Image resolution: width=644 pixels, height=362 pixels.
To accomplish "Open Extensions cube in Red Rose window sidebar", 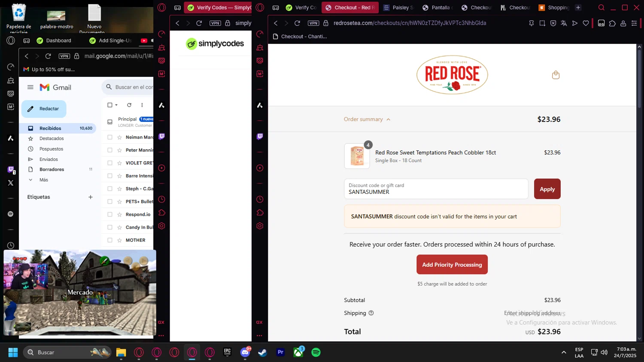I will coord(260,213).
